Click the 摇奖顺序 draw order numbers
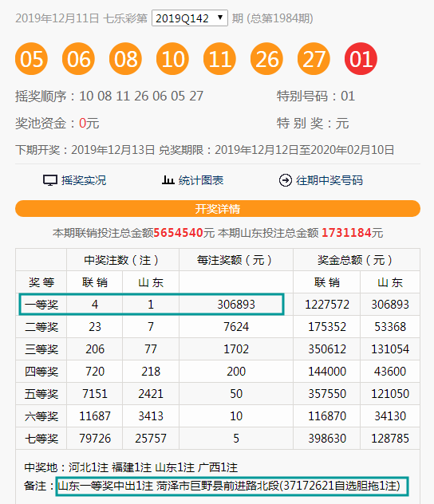The width and height of the screenshot is (434, 504). (141, 96)
